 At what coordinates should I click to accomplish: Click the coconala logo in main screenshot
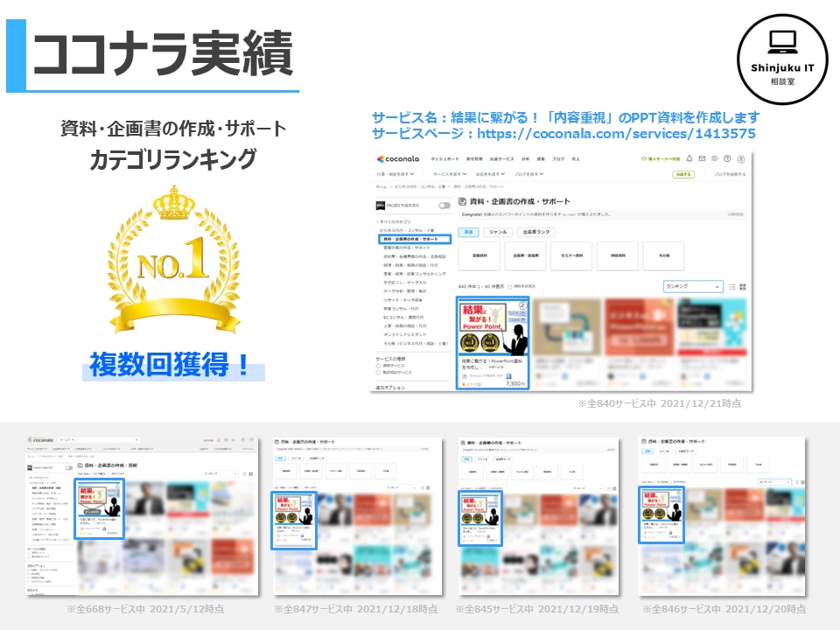point(398,158)
